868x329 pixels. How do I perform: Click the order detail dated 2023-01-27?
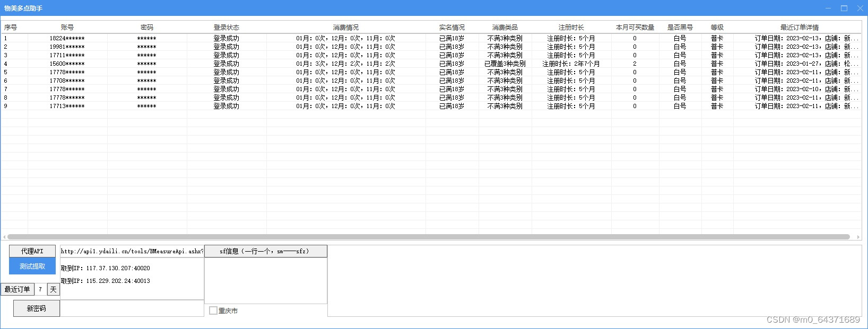pos(806,64)
